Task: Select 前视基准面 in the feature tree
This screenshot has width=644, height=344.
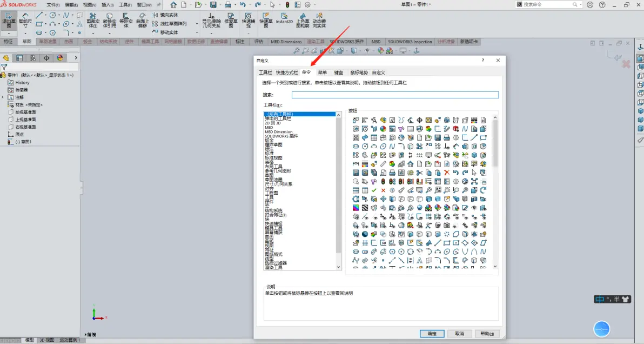Action: (25, 112)
